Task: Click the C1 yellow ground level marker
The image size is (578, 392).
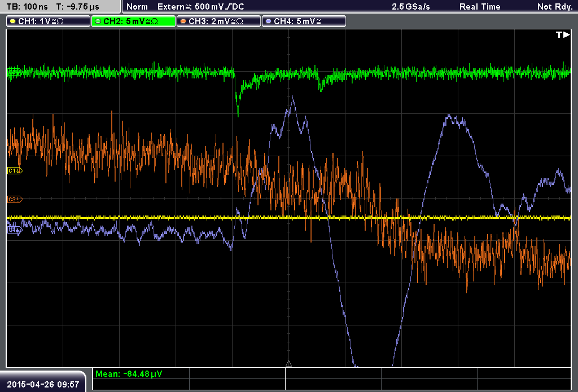Action: click(15, 170)
